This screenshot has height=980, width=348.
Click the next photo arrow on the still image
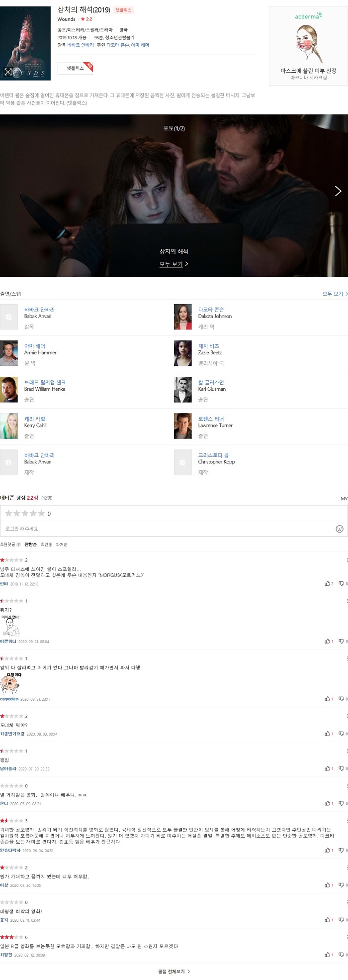click(338, 191)
